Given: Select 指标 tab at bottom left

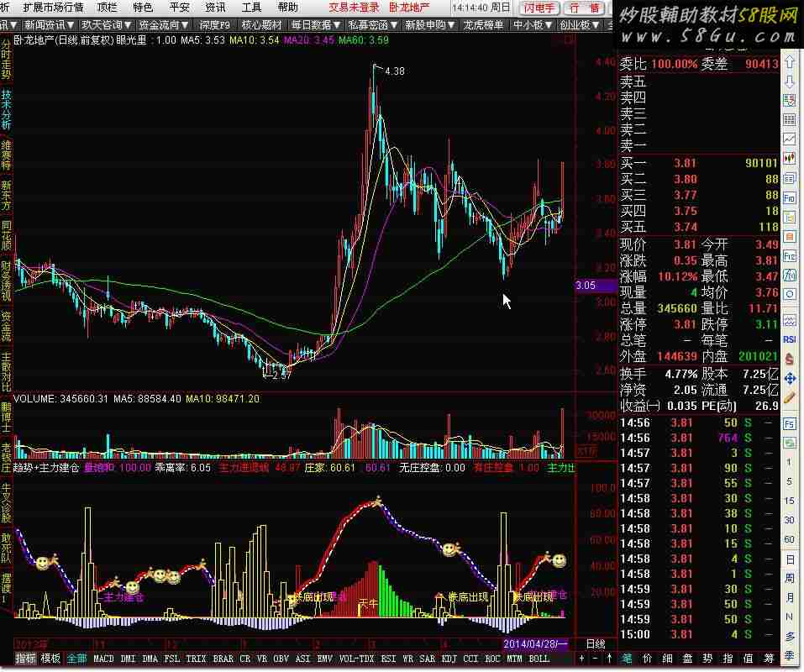Looking at the screenshot, I should coord(25,659).
